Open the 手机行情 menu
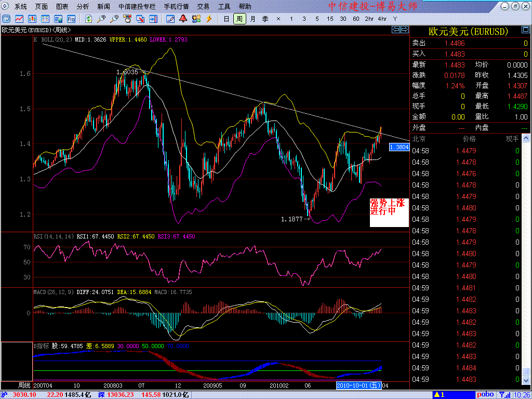 (x=177, y=6)
